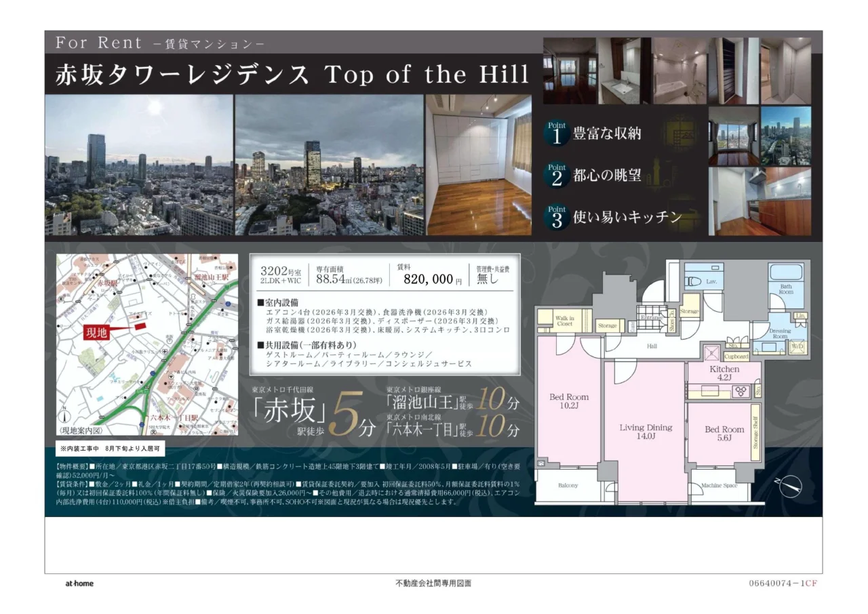The width and height of the screenshot is (868, 614).
Task: Open the bathtub bathroom thumbnail
Action: [679, 70]
